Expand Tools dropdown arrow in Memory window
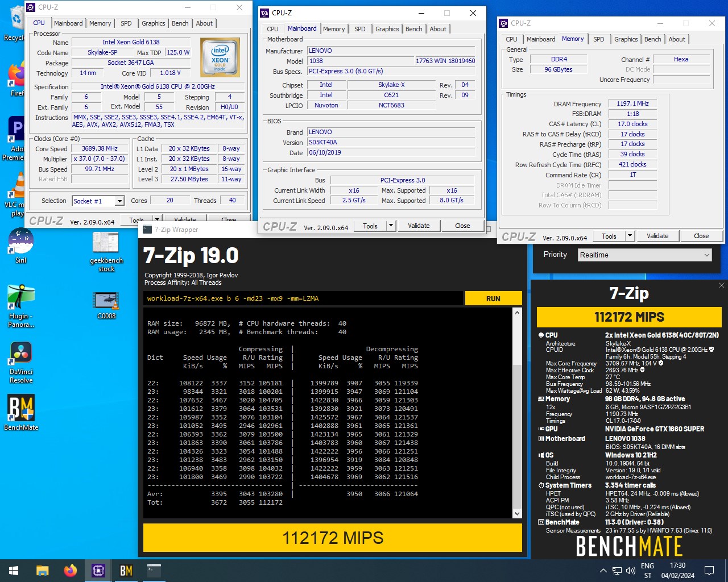Image resolution: width=728 pixels, height=582 pixels. [630, 236]
